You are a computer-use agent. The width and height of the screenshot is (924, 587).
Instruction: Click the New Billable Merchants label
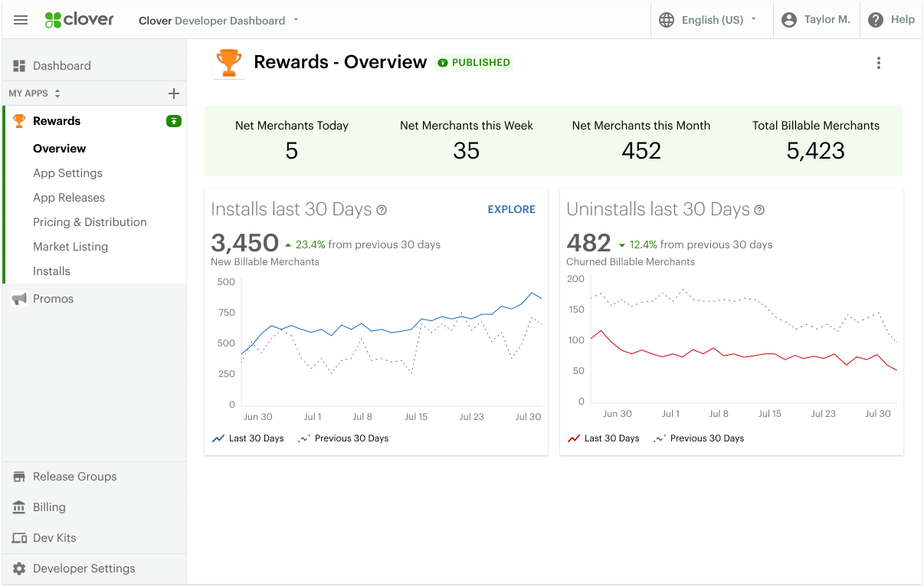(265, 262)
